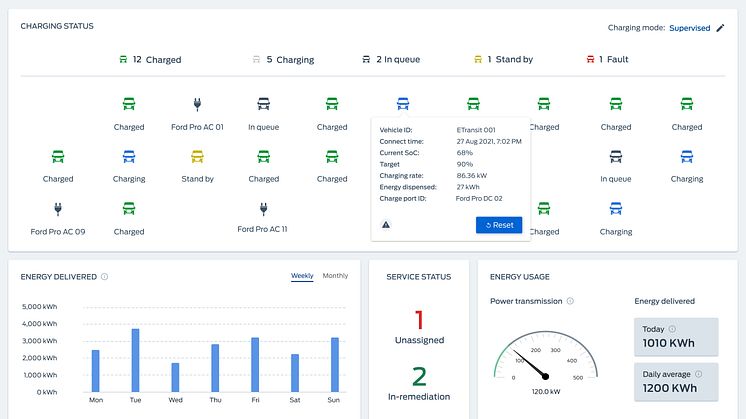Filter by the 1 Fault status
Viewport: 746px width, 419px height.
pyautogui.click(x=606, y=60)
